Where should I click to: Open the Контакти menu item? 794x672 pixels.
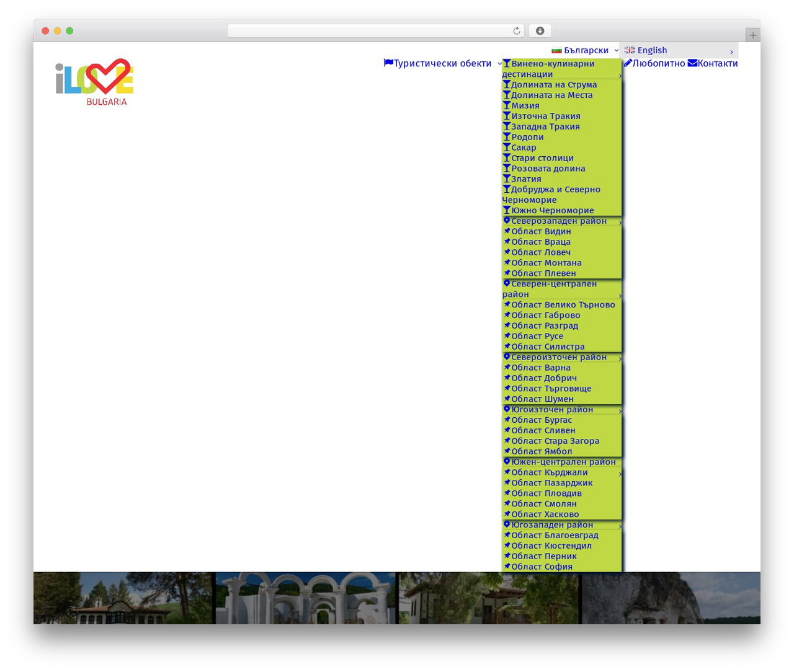(718, 63)
